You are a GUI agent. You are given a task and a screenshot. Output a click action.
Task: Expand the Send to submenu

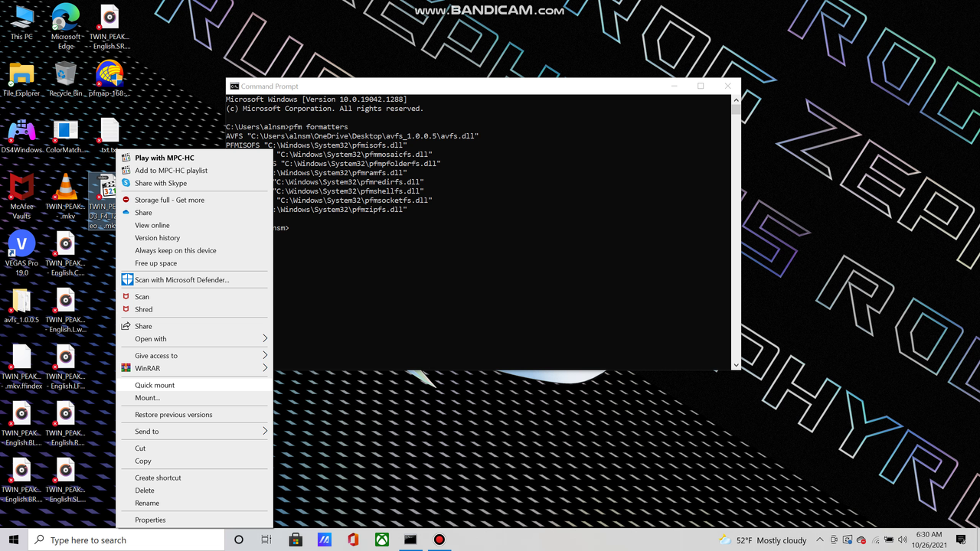194,432
